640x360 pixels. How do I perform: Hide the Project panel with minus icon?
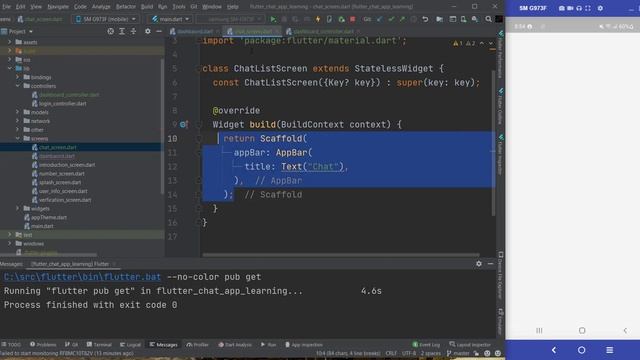pyautogui.click(x=159, y=31)
